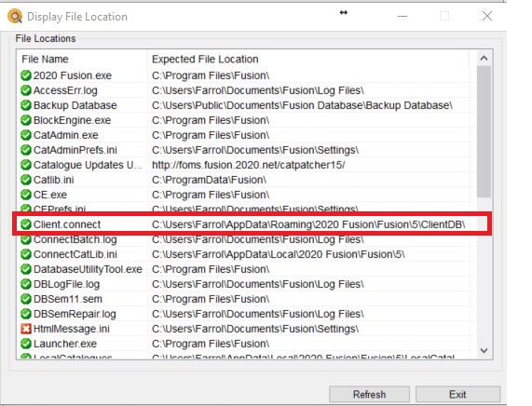Image resolution: width=532 pixels, height=406 pixels.
Task: Click green check icon beside CatAdminPrefs.ini
Action: tap(26, 150)
